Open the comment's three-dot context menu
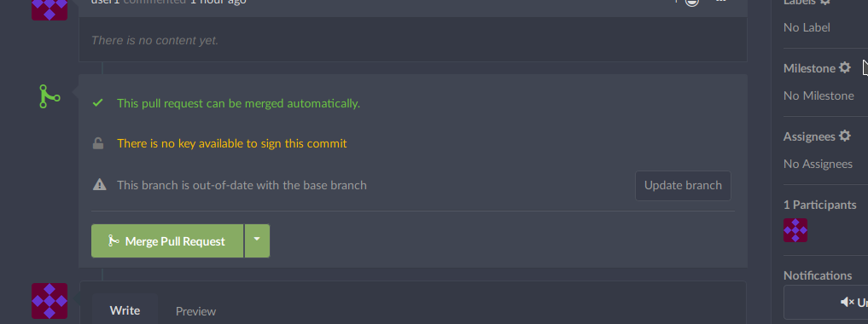 [x=720, y=1]
